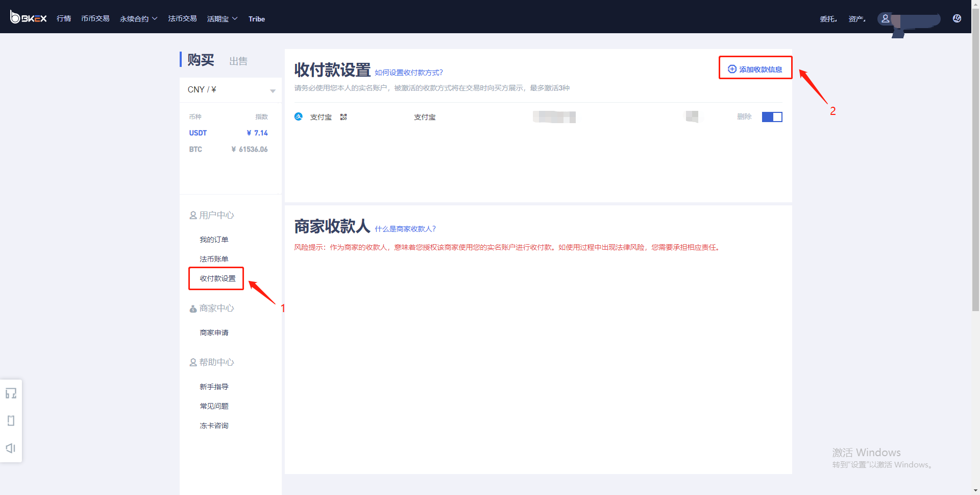The image size is (980, 495).
Task: Select the USDT coin row
Action: [228, 133]
